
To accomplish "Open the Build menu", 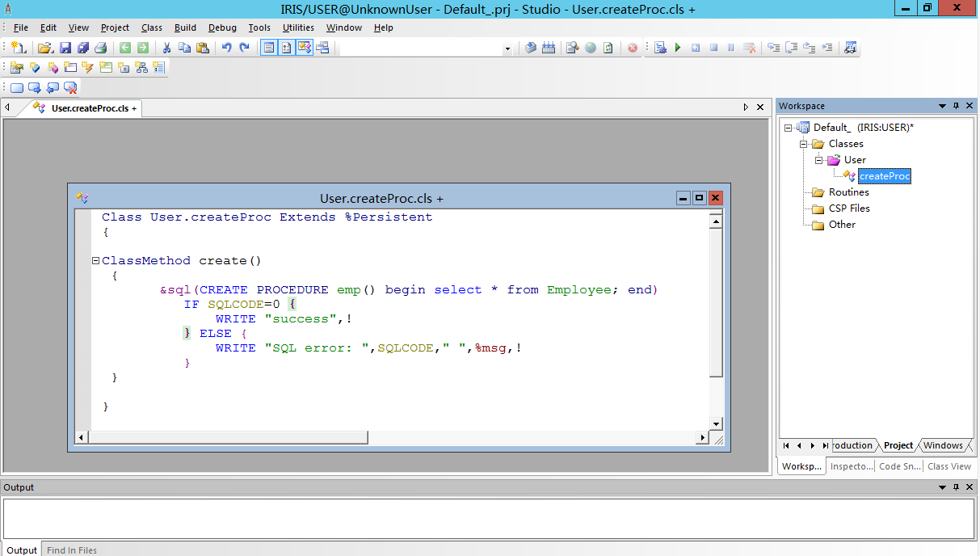I will (185, 27).
